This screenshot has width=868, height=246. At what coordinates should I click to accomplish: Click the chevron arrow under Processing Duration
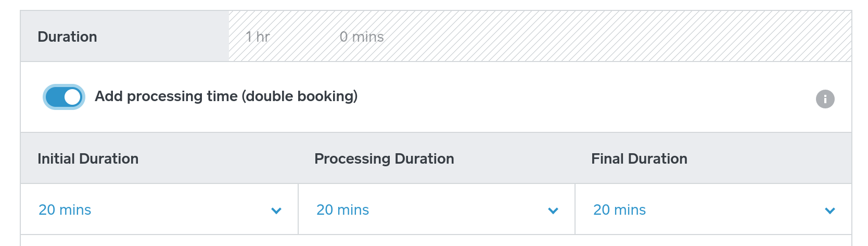coord(553,211)
